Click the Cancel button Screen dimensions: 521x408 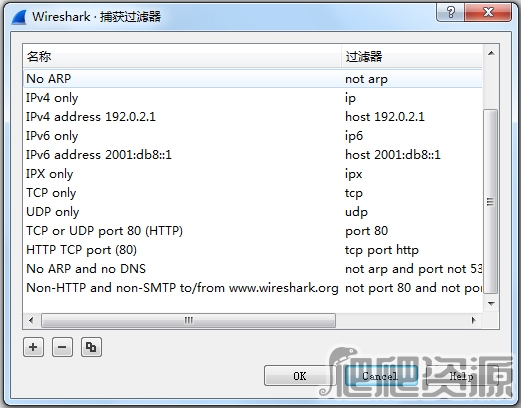click(x=380, y=376)
